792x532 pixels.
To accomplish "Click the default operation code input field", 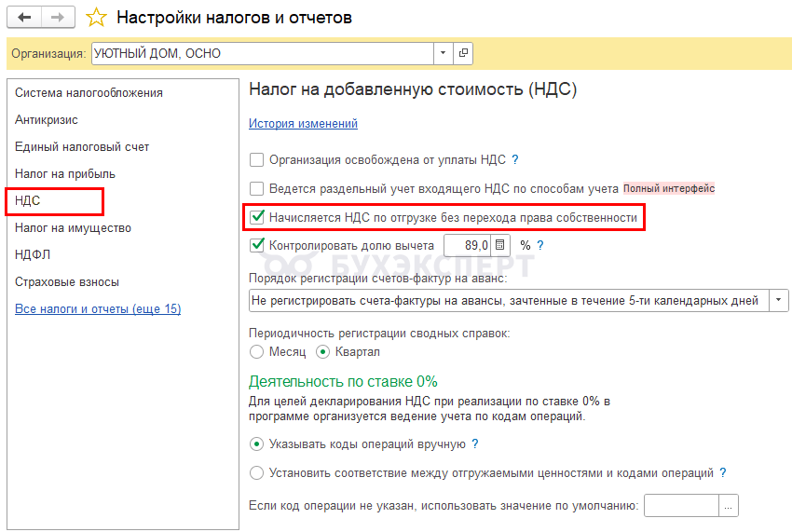I will [681, 506].
